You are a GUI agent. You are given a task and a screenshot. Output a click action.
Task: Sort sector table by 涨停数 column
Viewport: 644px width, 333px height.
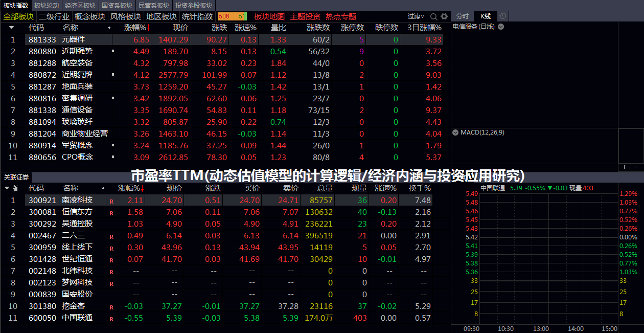353,28
